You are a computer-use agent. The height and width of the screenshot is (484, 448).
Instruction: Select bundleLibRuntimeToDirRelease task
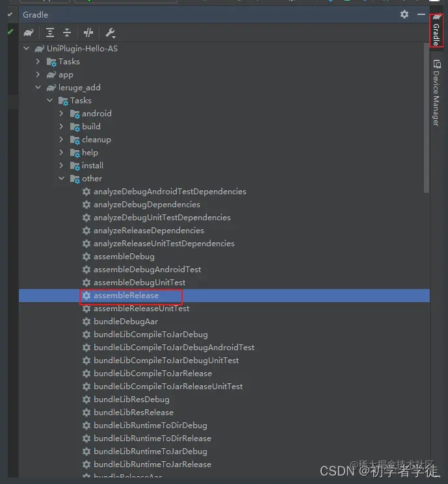pos(153,439)
